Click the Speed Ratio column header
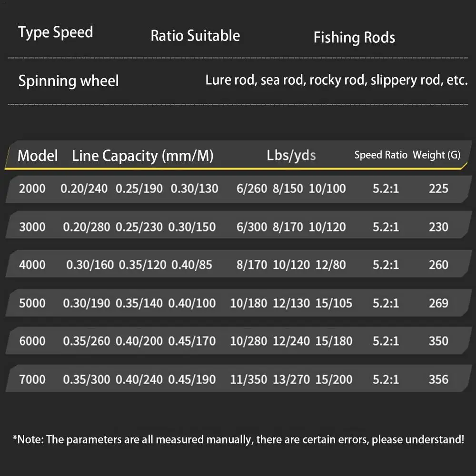476x476 pixels. click(x=381, y=155)
